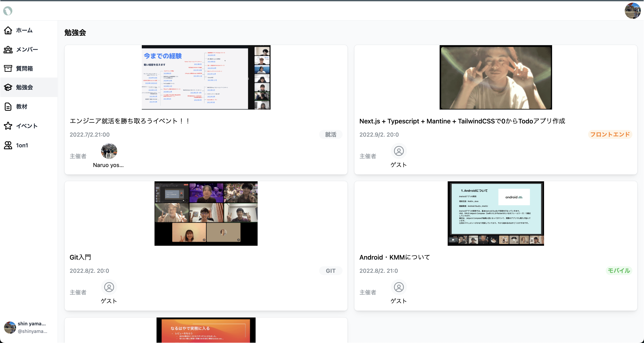Click the イベント star icon
644x343 pixels.
[x=8, y=126]
